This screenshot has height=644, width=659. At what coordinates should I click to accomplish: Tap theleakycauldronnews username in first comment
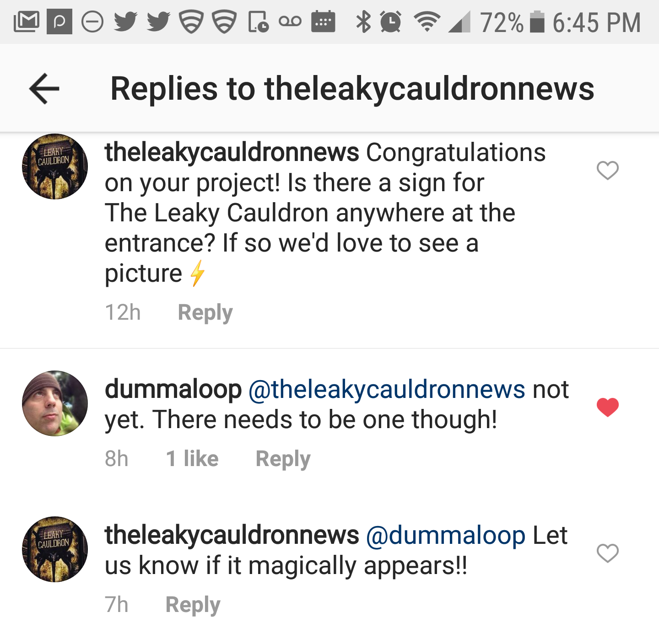click(232, 153)
